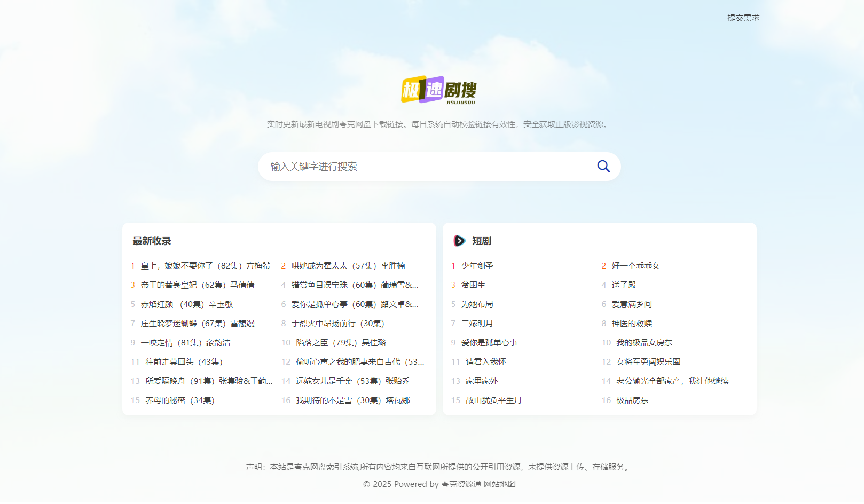This screenshot has width=864, height=504.
Task: Open 帝王的替身皇妃（62集）
Action: (198, 285)
